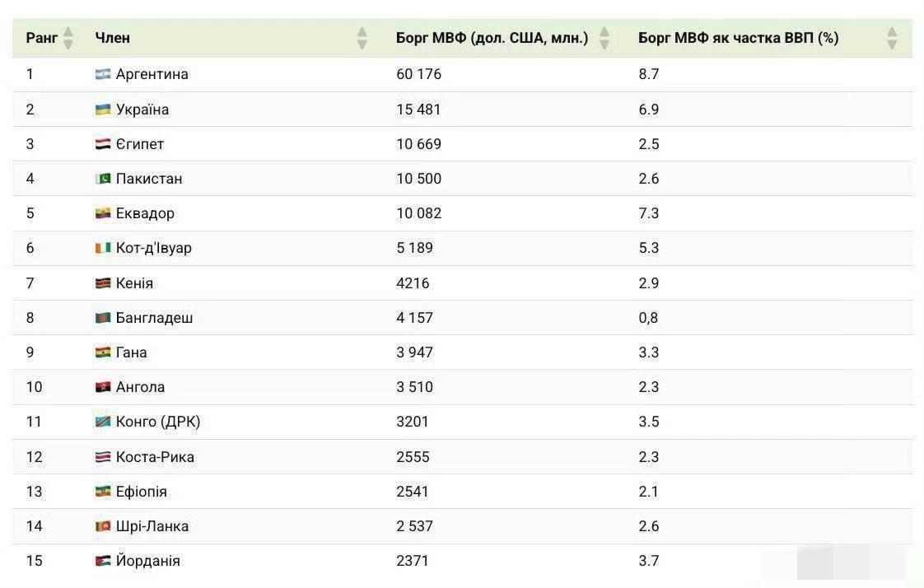Click the Член column header label
Image resolution: width=924 pixels, height=588 pixels.
coord(113,39)
